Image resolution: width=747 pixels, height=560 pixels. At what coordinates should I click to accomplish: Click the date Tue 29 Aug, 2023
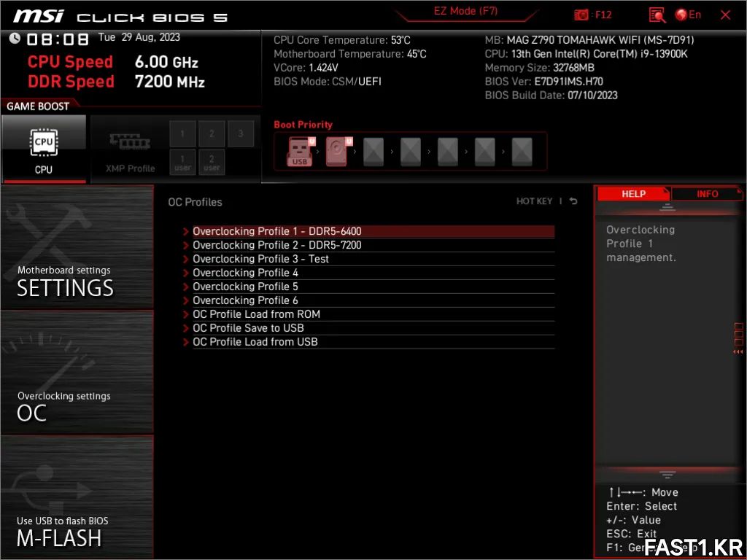pyautogui.click(x=139, y=37)
